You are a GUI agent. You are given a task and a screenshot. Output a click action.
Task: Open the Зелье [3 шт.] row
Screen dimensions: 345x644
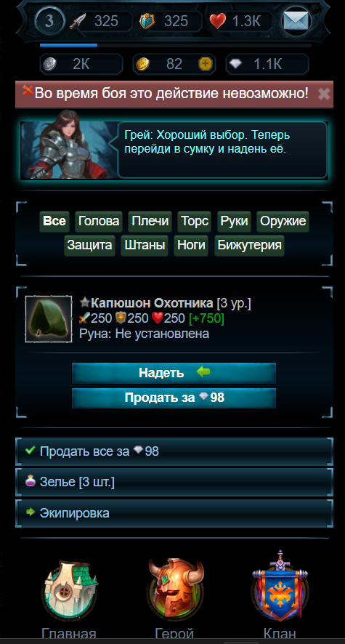[x=174, y=482]
